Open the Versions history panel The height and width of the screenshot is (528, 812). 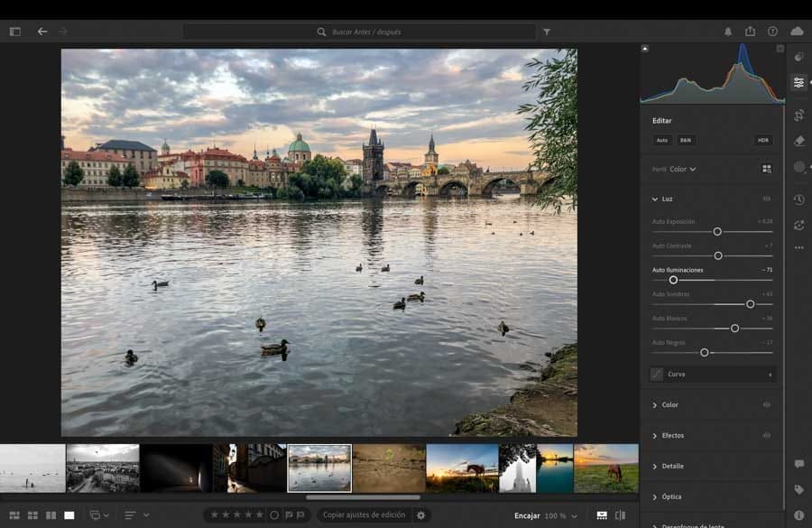[x=798, y=199]
